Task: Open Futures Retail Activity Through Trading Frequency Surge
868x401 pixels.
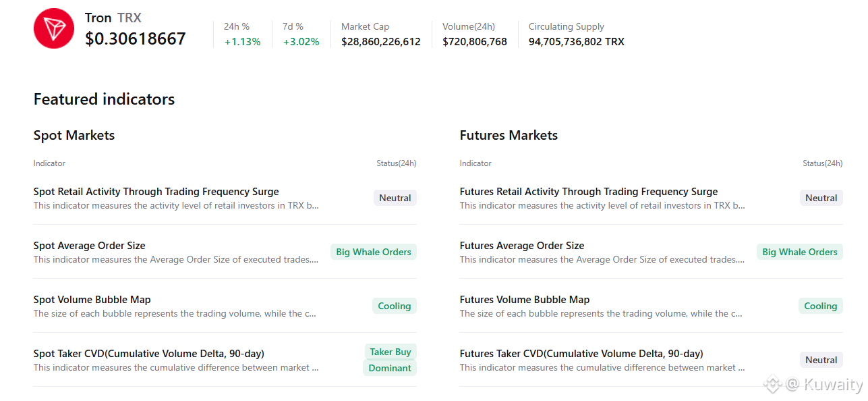Action: click(x=588, y=192)
